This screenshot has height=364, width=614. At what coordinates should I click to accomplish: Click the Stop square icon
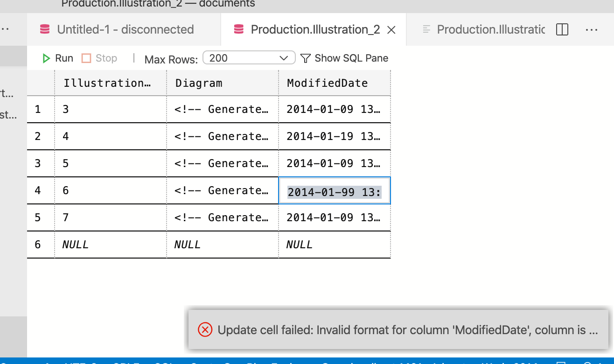point(86,58)
